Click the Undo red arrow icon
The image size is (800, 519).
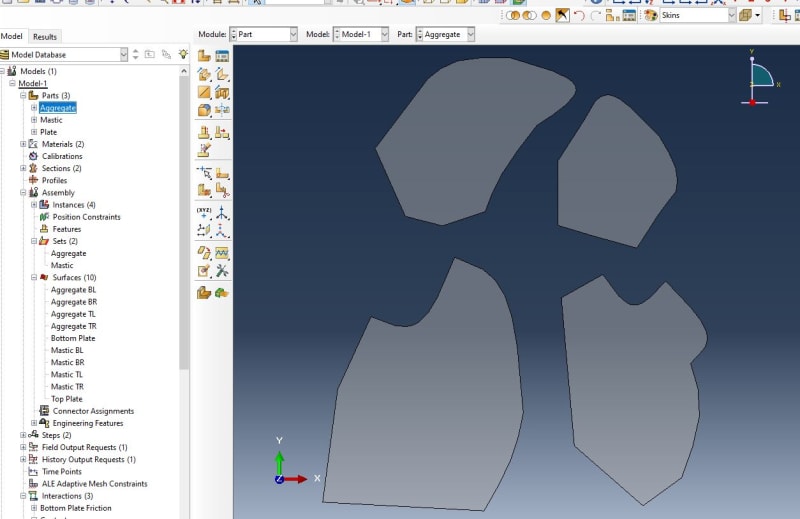[x=579, y=15]
